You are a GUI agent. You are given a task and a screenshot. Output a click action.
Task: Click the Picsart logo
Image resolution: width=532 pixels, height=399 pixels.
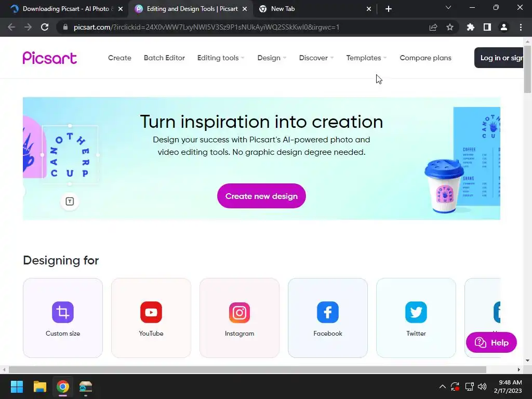(50, 58)
